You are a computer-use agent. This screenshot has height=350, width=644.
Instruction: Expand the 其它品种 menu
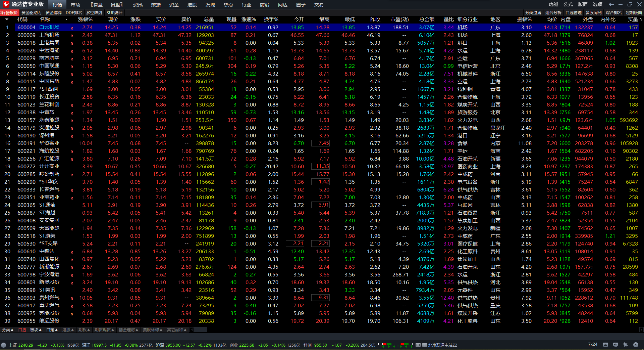(177, 330)
